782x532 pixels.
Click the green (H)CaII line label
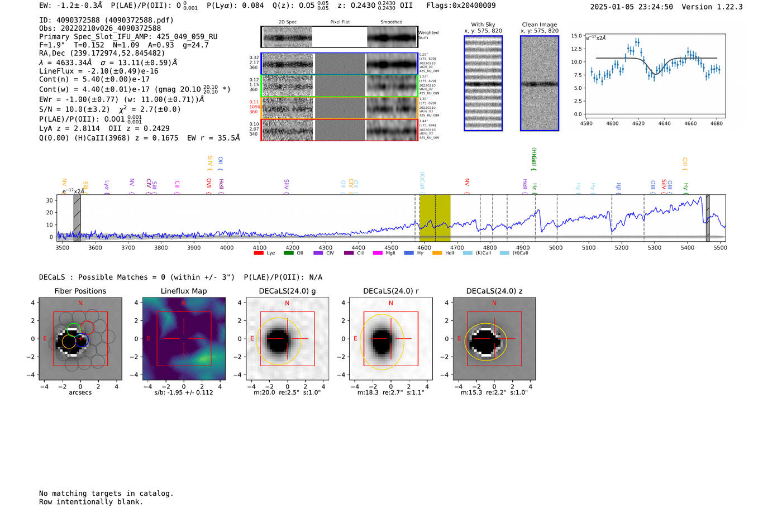click(534, 159)
